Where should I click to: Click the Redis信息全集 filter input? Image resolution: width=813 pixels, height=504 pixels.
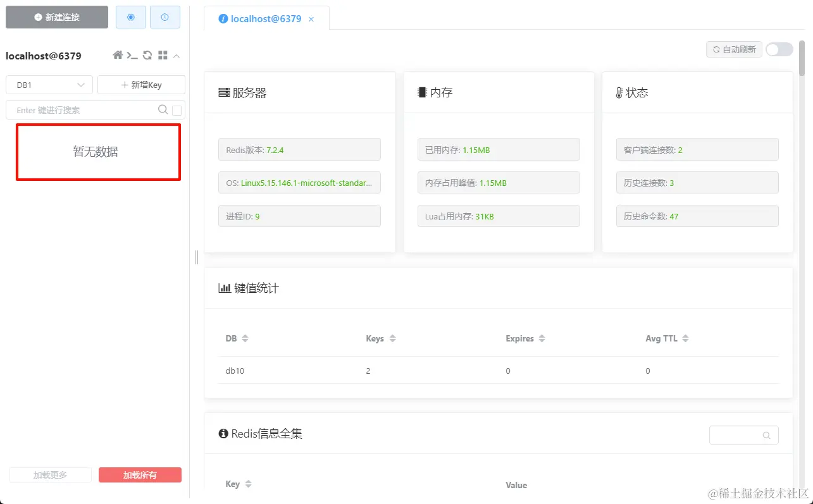coord(744,435)
